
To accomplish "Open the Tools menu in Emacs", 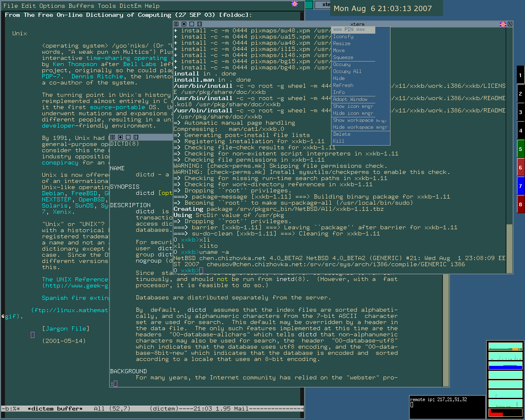I will click(107, 6).
